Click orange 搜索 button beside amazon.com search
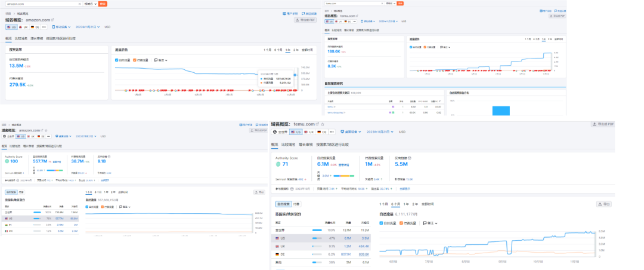 [103, 4]
